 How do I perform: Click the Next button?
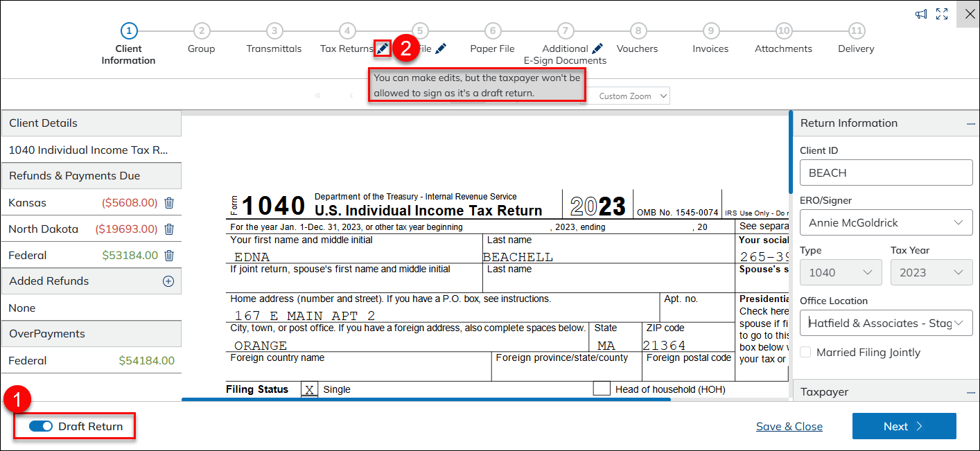pyautogui.click(x=904, y=426)
